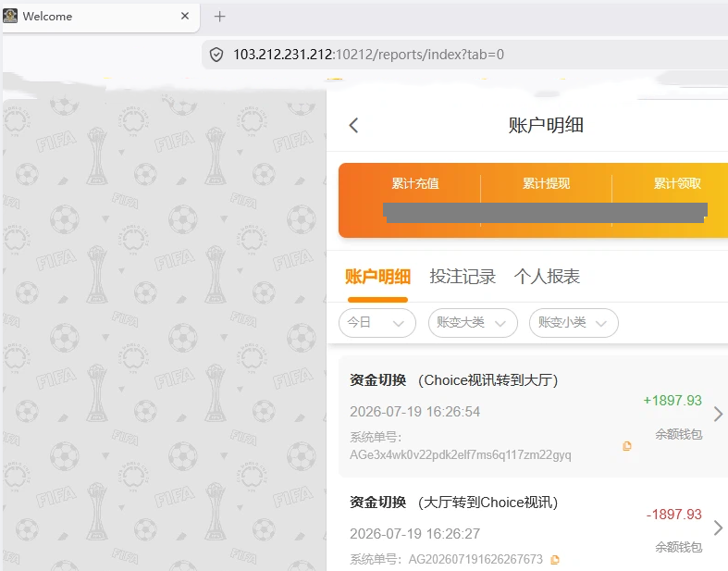Screen dimensions: 728x571
Task: Click the +1897.93 amount
Action: pos(672,401)
